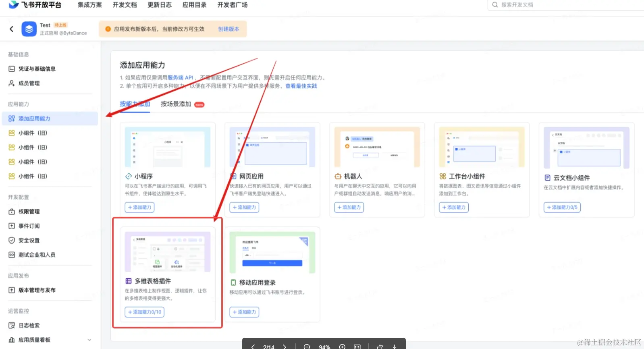Click the 移动应用登录 phone icon
644x349 pixels.
pos(233,283)
